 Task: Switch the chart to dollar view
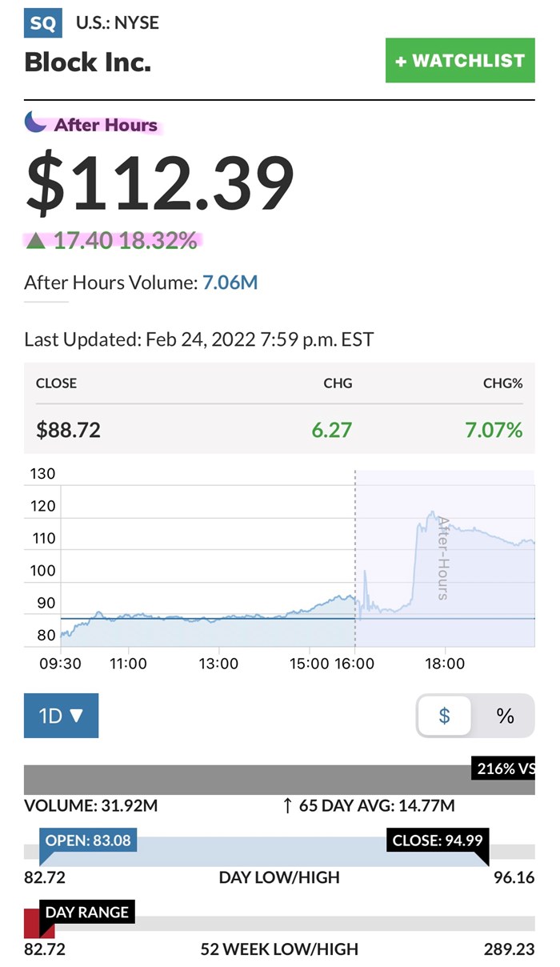pyautogui.click(x=445, y=715)
